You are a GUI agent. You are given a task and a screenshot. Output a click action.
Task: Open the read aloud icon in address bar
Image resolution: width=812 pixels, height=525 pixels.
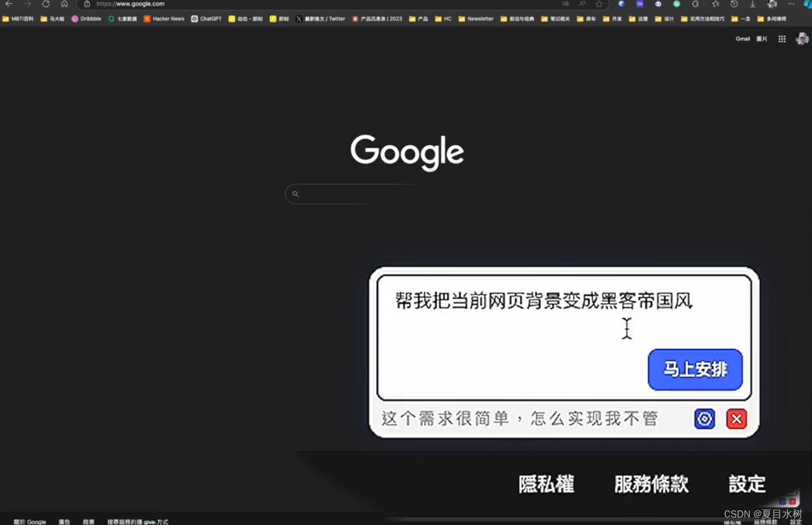(582, 4)
